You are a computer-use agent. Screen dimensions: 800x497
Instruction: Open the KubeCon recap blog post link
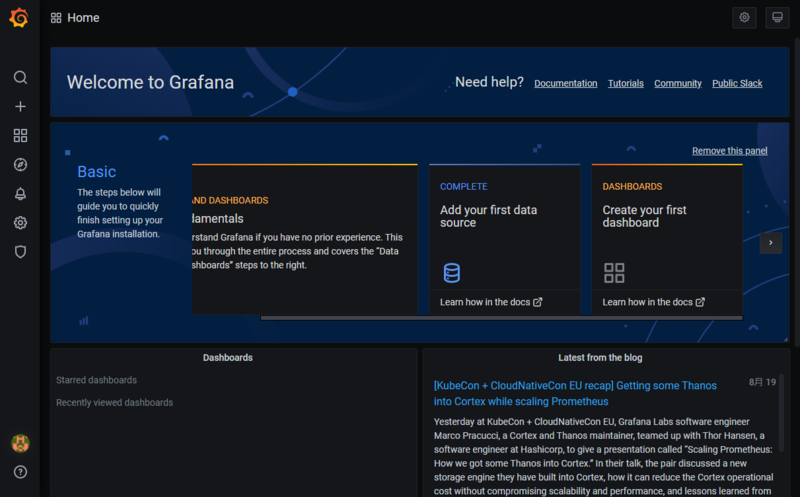(575, 393)
